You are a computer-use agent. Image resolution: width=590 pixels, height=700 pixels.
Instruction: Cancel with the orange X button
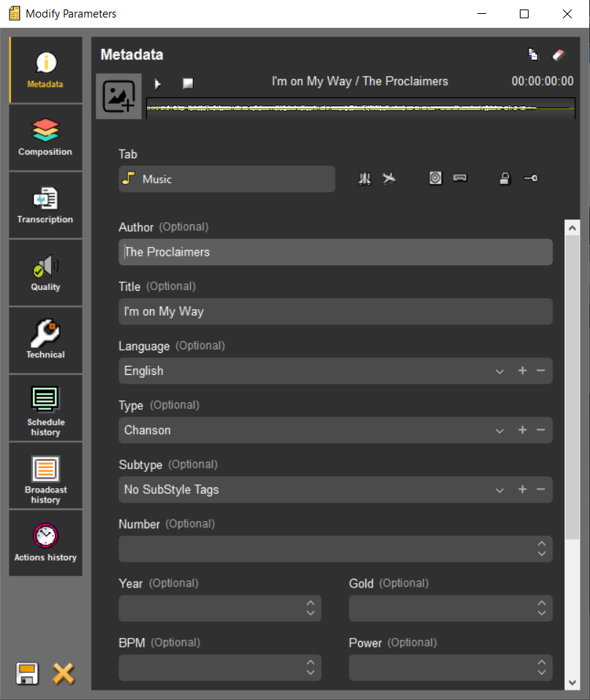coord(64,673)
